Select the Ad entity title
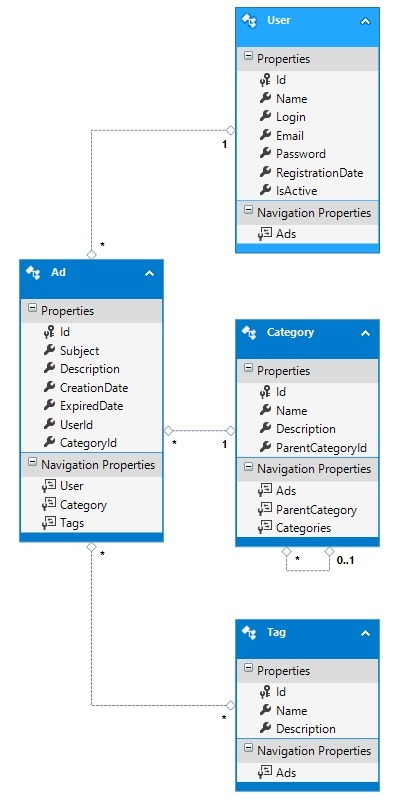 point(58,272)
